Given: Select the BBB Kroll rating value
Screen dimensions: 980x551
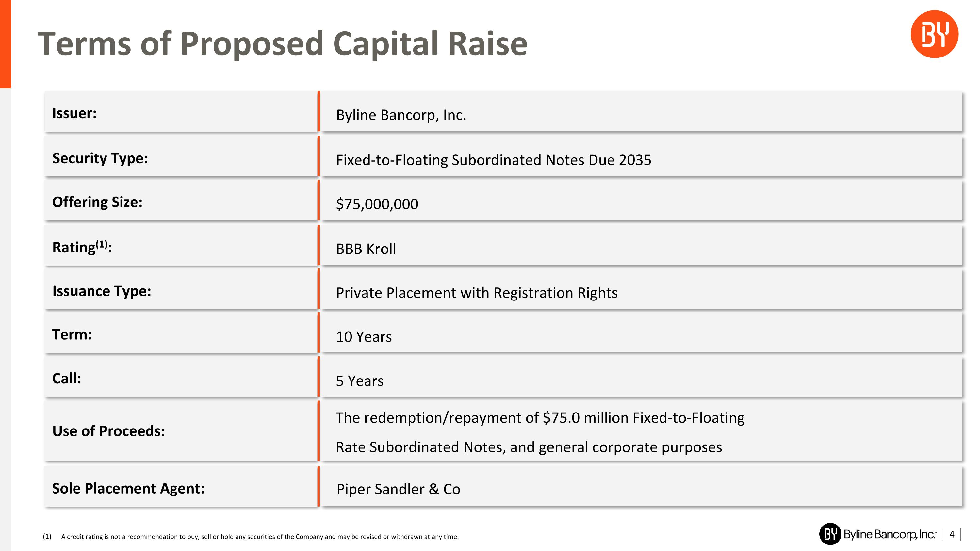Looking at the screenshot, I should point(366,249).
